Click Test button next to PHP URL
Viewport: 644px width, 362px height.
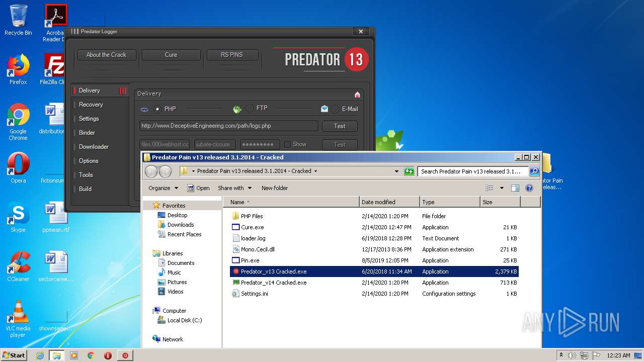340,126
